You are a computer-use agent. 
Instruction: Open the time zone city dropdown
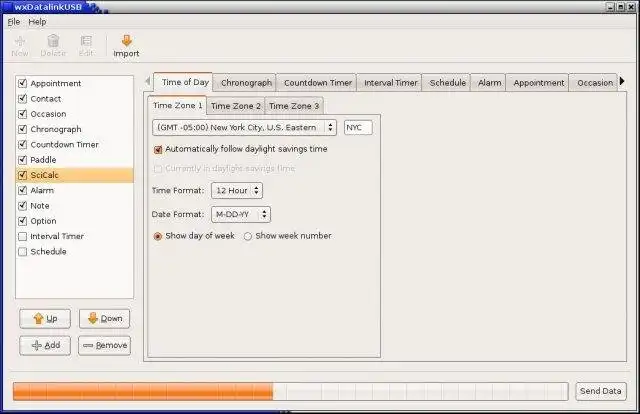[x=244, y=127]
